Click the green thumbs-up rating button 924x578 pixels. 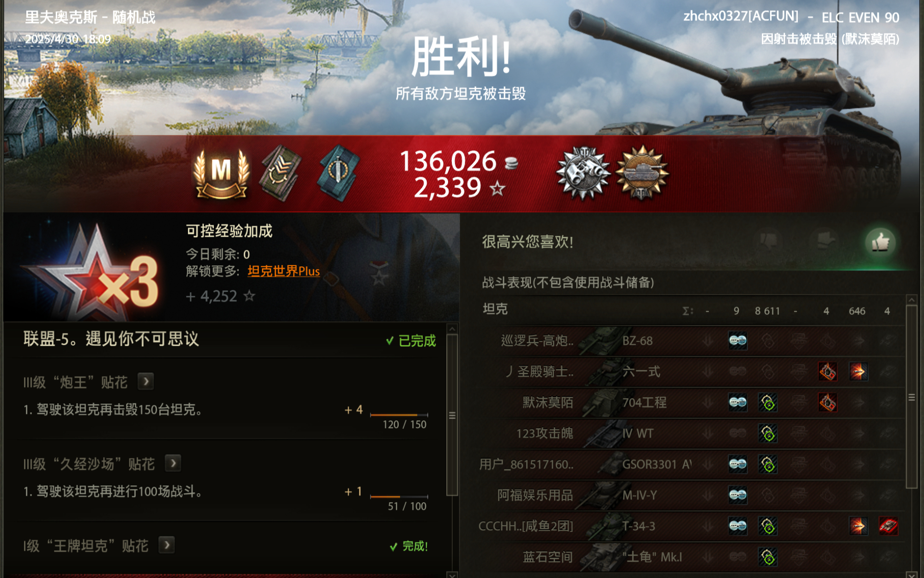pos(881,242)
